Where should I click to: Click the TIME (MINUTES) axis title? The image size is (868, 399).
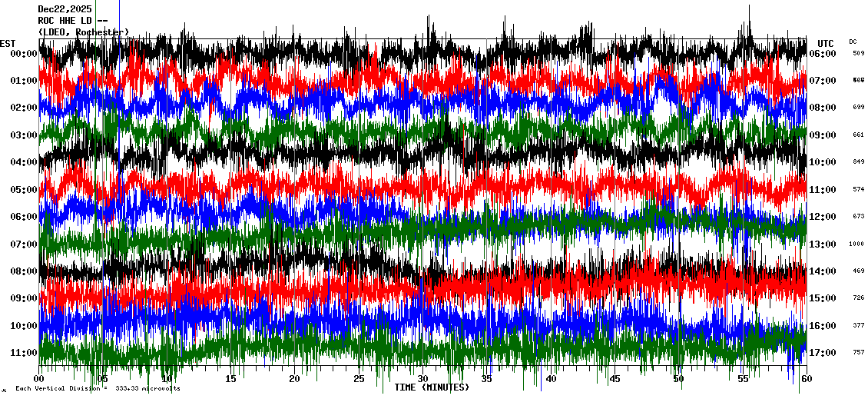pyautogui.click(x=431, y=387)
